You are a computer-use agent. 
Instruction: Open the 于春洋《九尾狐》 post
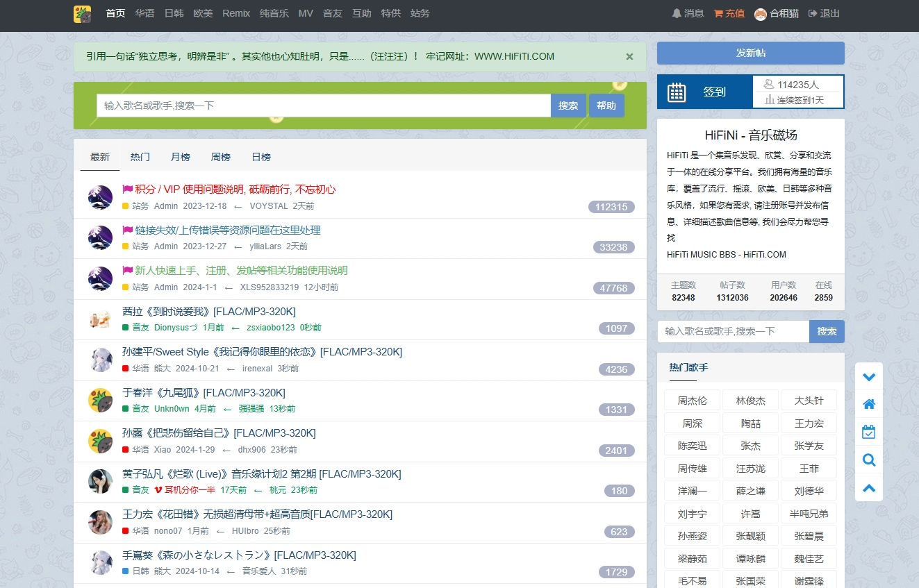204,392
